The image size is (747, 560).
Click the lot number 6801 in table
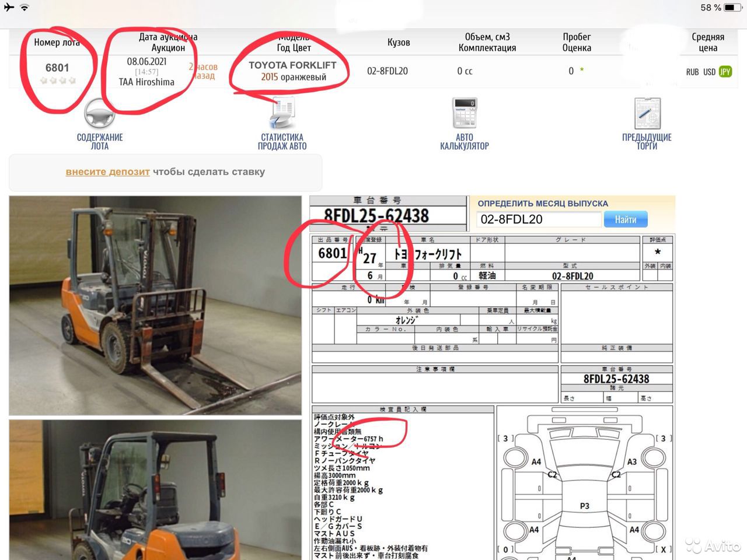[57, 68]
